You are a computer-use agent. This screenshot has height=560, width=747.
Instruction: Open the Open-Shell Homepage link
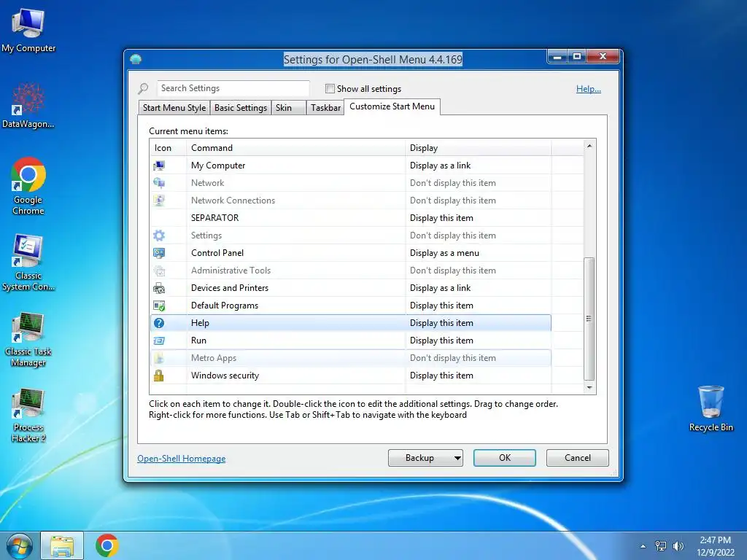[x=182, y=459]
